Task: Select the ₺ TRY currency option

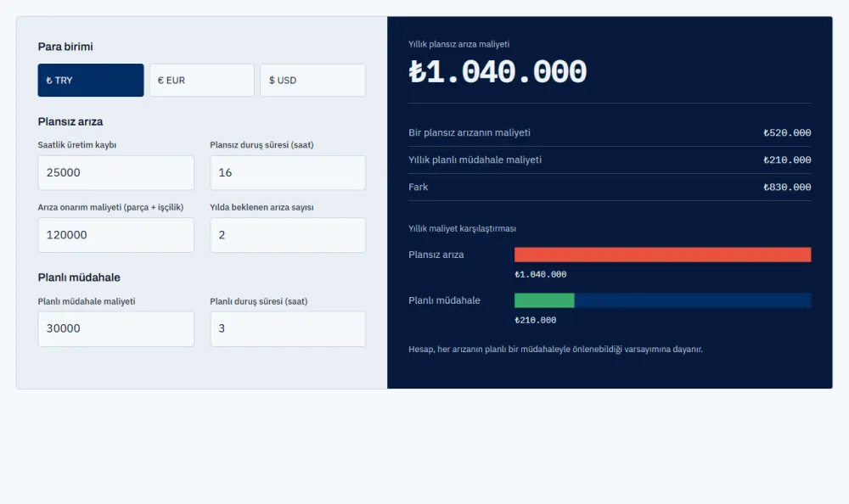Action: tap(91, 80)
